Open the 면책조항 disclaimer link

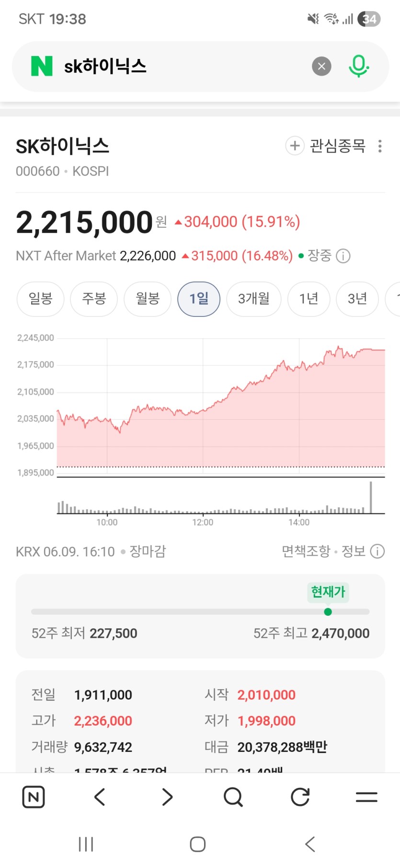[306, 551]
